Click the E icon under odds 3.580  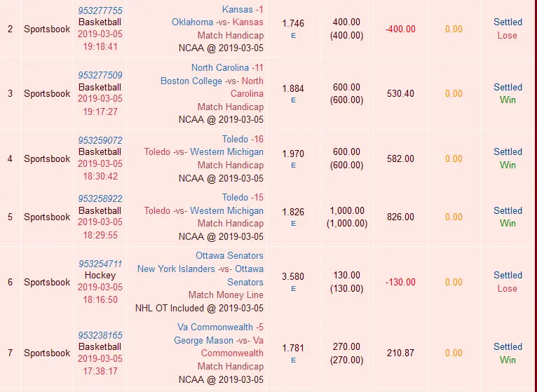coord(293,288)
